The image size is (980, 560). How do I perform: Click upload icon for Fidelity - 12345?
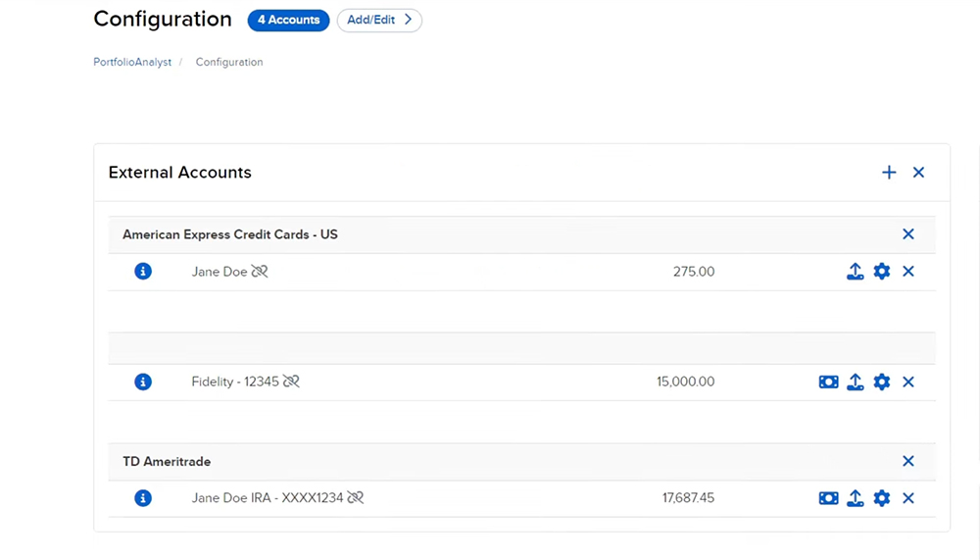coord(855,382)
